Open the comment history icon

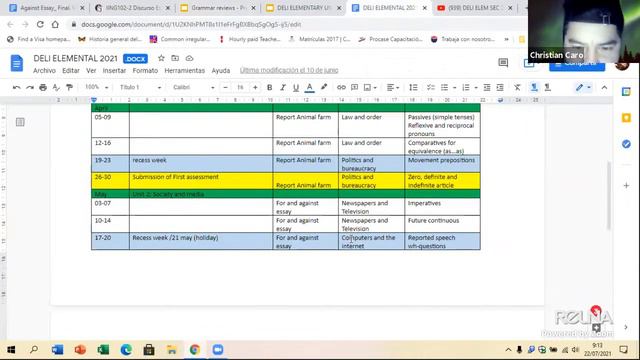pyautogui.click(x=503, y=62)
